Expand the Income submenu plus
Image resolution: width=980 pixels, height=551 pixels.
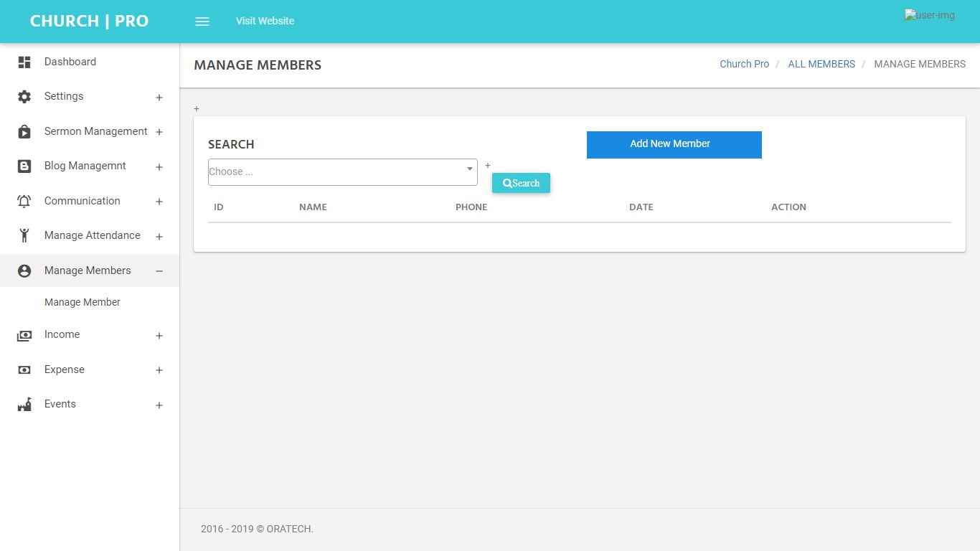pos(159,336)
